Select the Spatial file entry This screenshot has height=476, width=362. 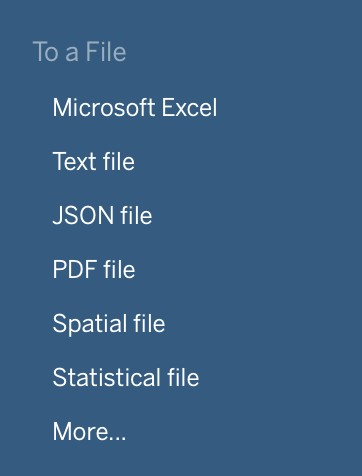pyautogui.click(x=109, y=323)
